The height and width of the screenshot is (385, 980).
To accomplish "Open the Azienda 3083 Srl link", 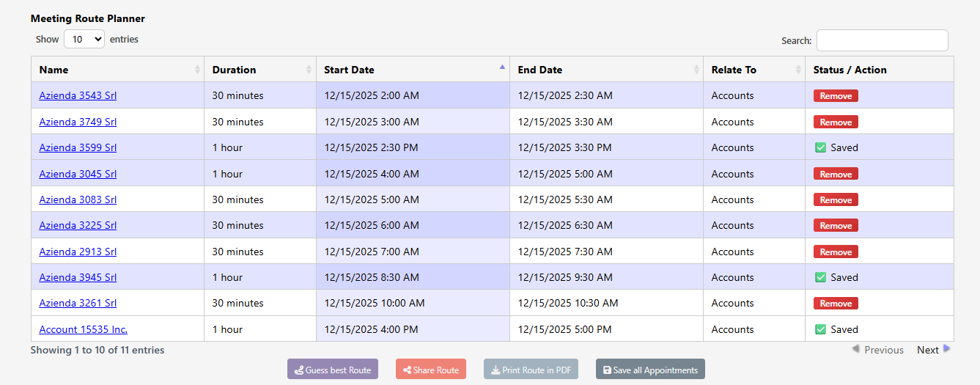I will click(78, 199).
